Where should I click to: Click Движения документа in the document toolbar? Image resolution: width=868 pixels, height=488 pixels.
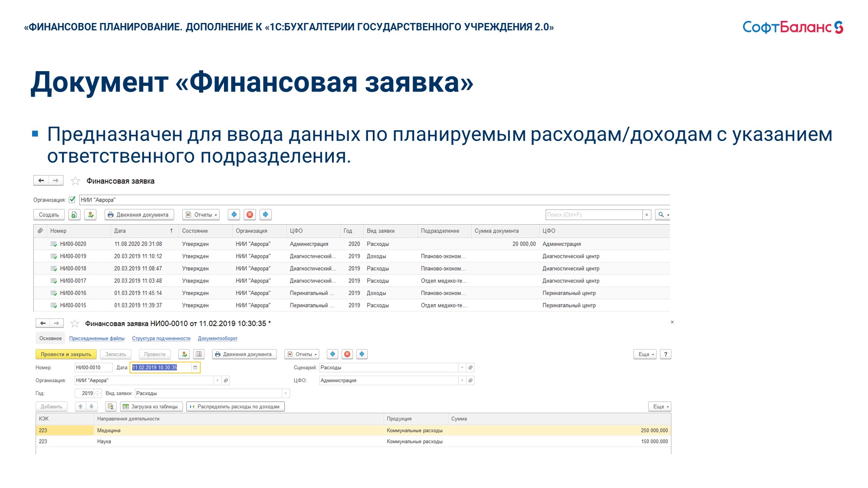244,354
